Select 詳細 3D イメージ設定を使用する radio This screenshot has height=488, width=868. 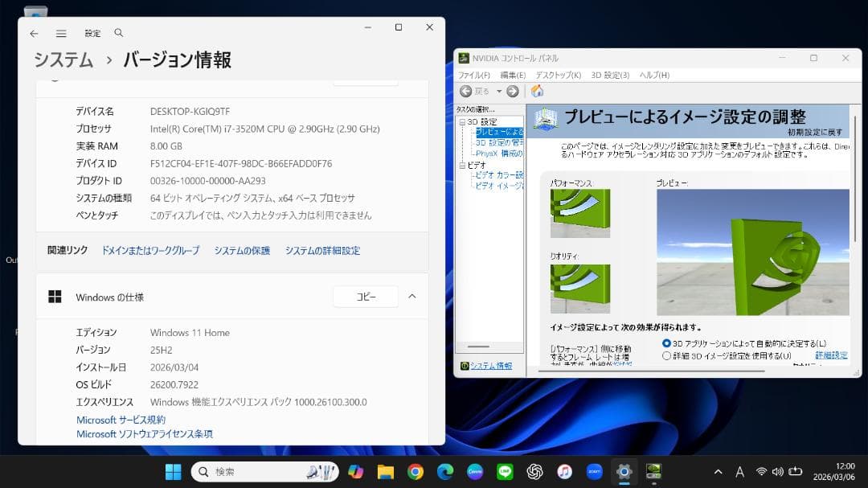point(666,355)
